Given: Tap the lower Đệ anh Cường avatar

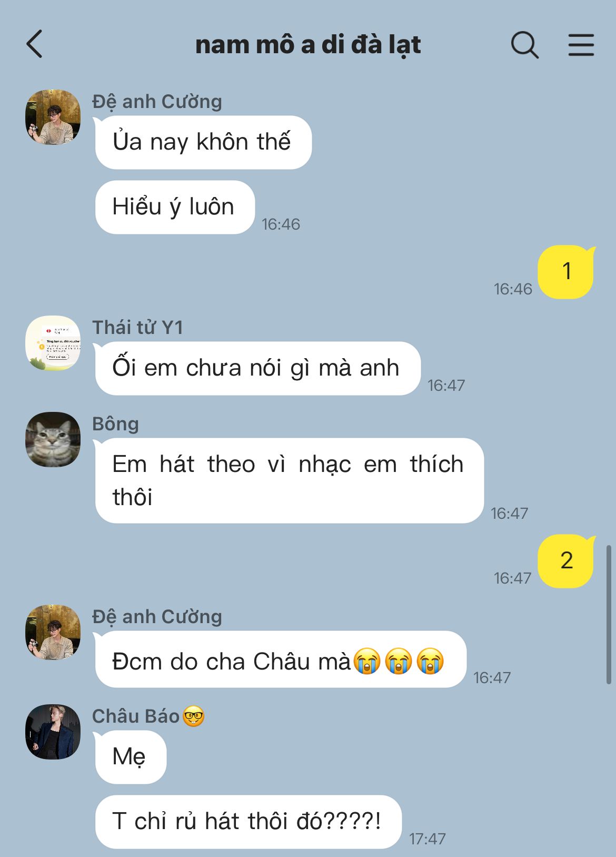Looking at the screenshot, I should pos(53,632).
